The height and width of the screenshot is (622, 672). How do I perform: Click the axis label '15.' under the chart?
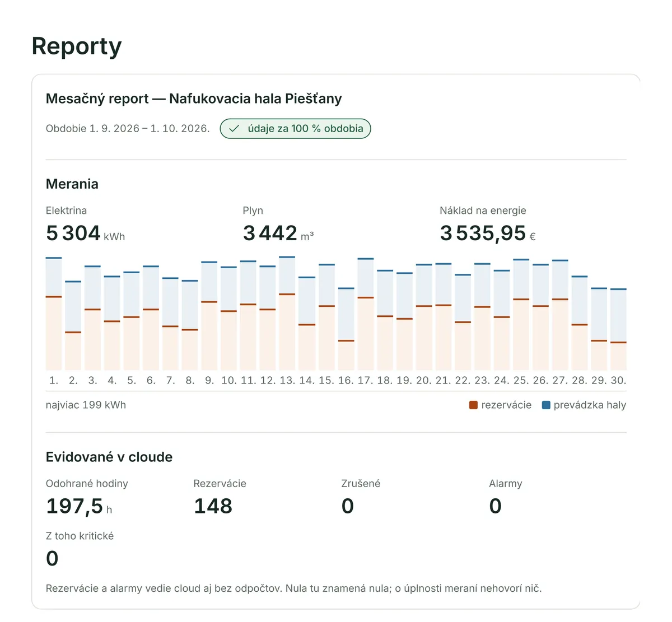click(326, 380)
